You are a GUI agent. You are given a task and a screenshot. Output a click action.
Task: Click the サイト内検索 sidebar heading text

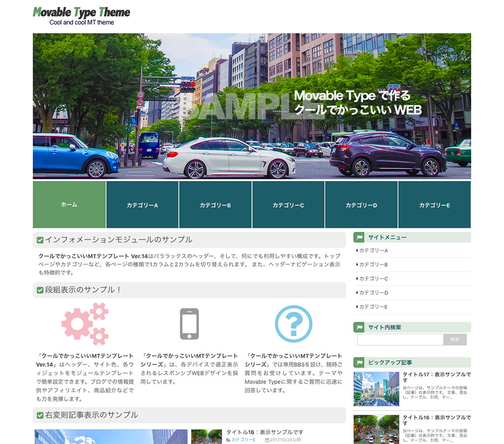coord(385,327)
